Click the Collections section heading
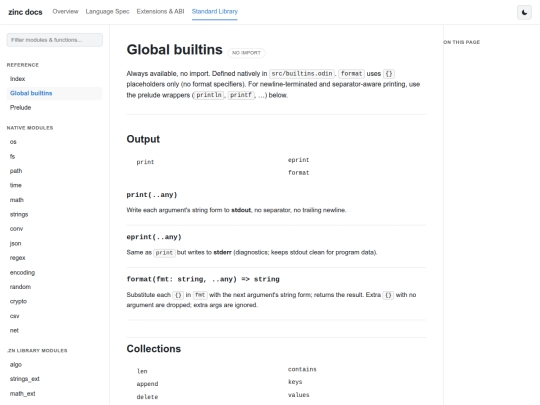540x405 pixels. (154, 349)
